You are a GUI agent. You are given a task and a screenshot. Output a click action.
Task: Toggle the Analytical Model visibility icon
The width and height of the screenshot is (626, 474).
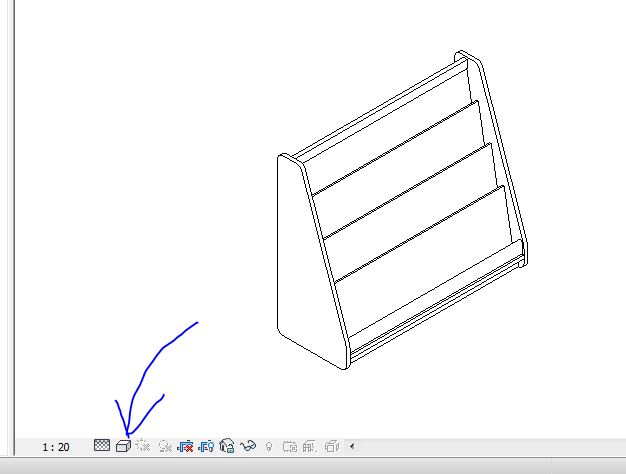click(309, 446)
